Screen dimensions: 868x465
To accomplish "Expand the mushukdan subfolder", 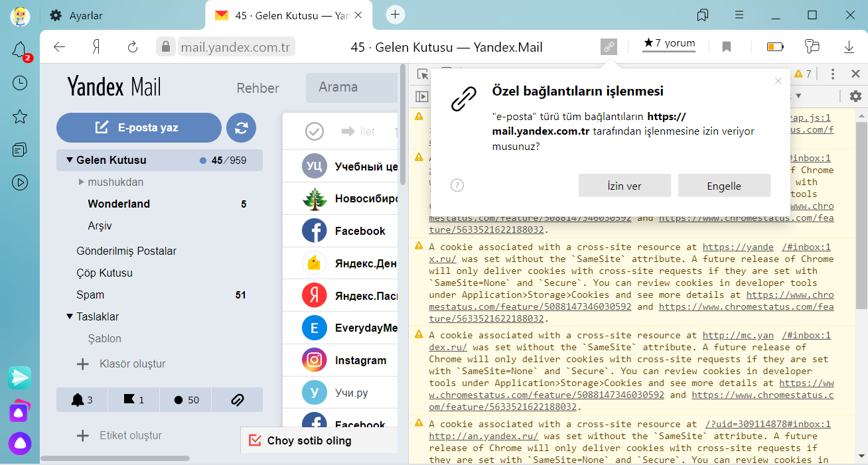I will pos(81,182).
